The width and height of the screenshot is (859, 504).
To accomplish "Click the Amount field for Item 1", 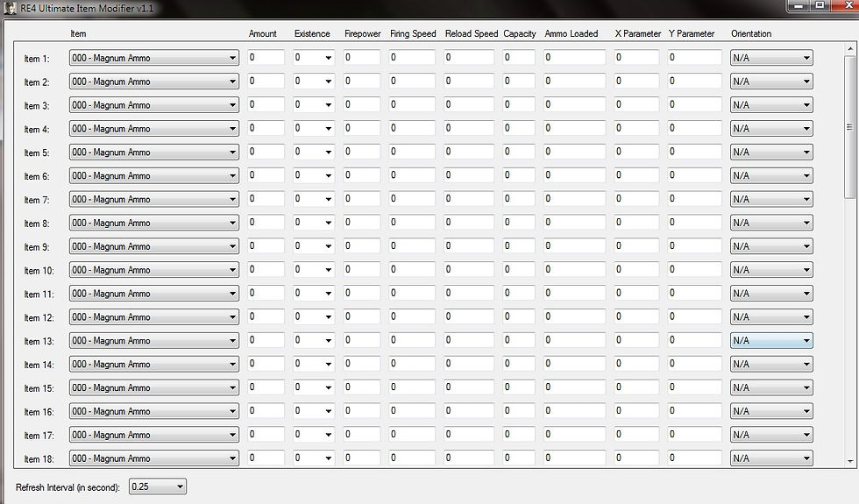I will (x=266, y=57).
